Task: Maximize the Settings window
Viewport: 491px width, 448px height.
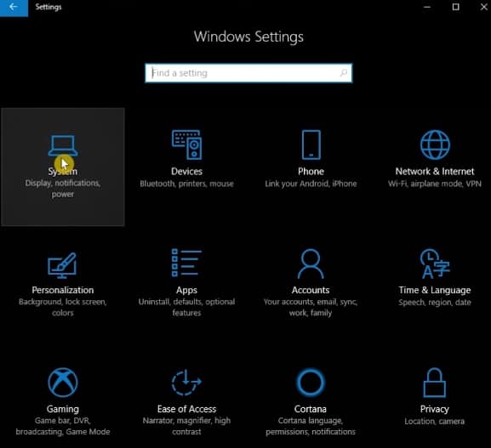Action: [x=456, y=7]
